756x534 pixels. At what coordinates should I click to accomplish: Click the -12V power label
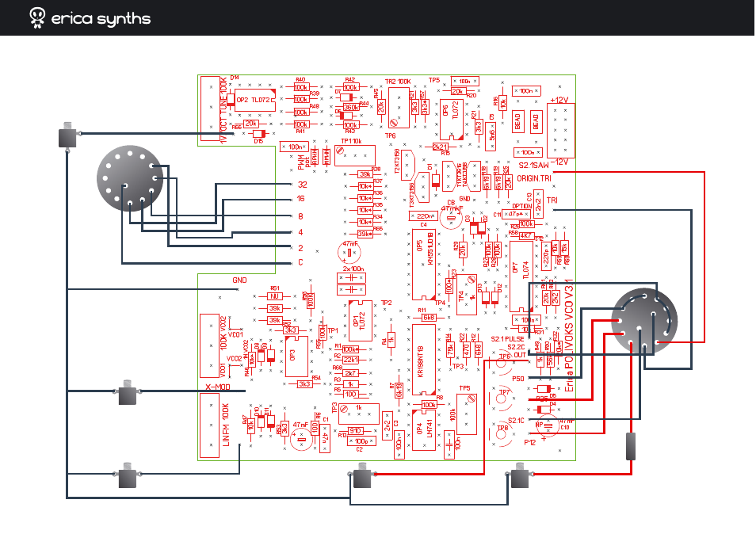559,162
